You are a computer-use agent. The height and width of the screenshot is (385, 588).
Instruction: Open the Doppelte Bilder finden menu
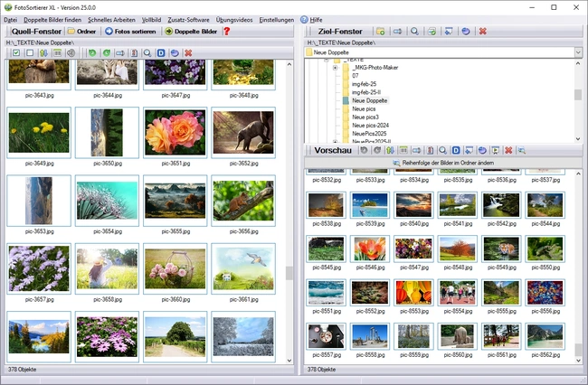pos(52,20)
